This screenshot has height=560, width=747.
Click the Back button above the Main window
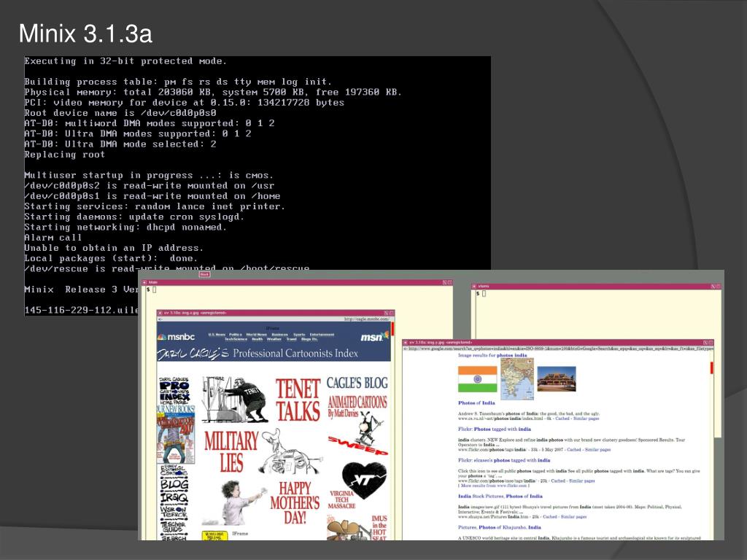(204, 274)
